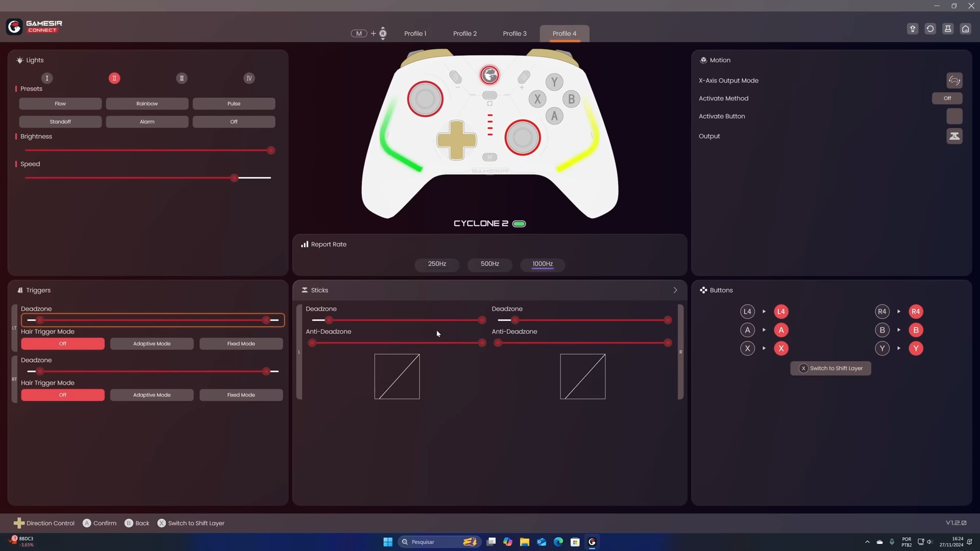
Task: Click the red Y mapped button
Action: (916, 348)
